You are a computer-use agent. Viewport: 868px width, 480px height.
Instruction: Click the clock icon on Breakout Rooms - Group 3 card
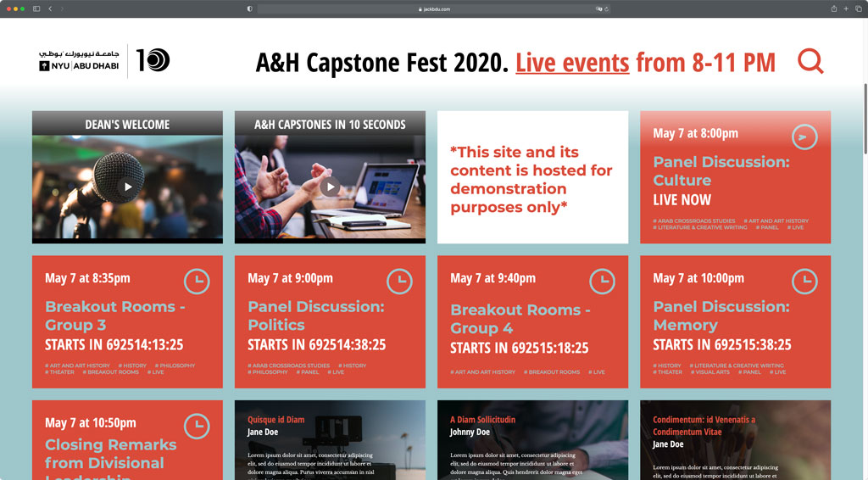coord(197,282)
